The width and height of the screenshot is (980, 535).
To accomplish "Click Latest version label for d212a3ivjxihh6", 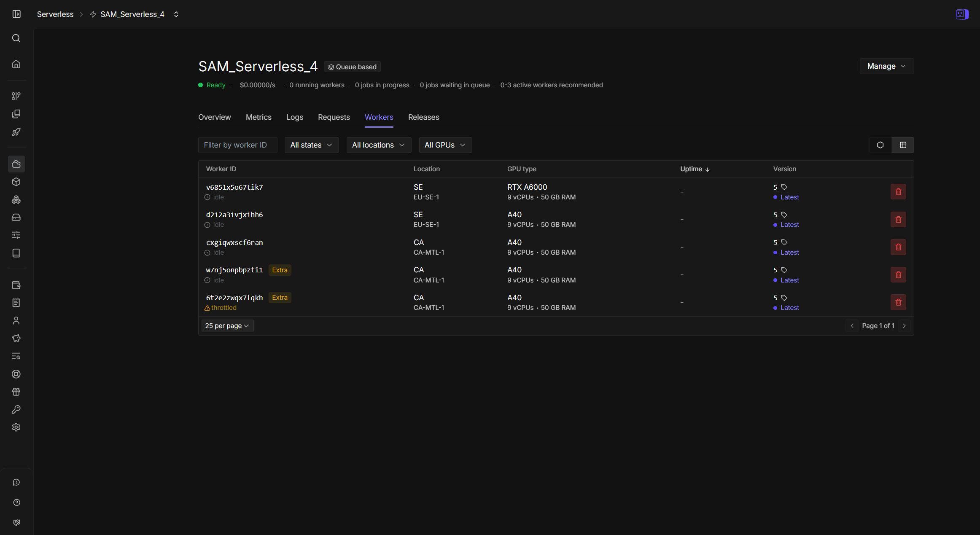I will [790, 225].
